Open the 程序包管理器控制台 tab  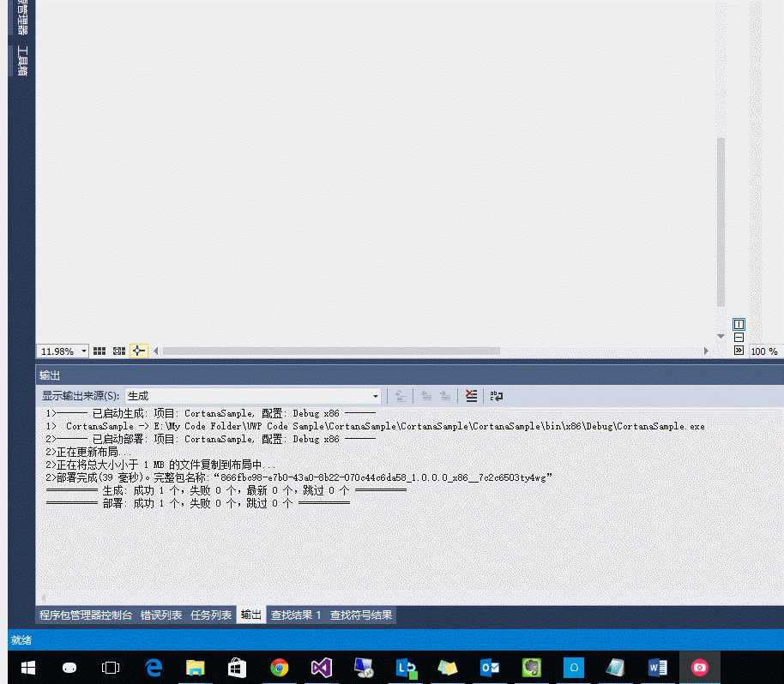pos(86,615)
